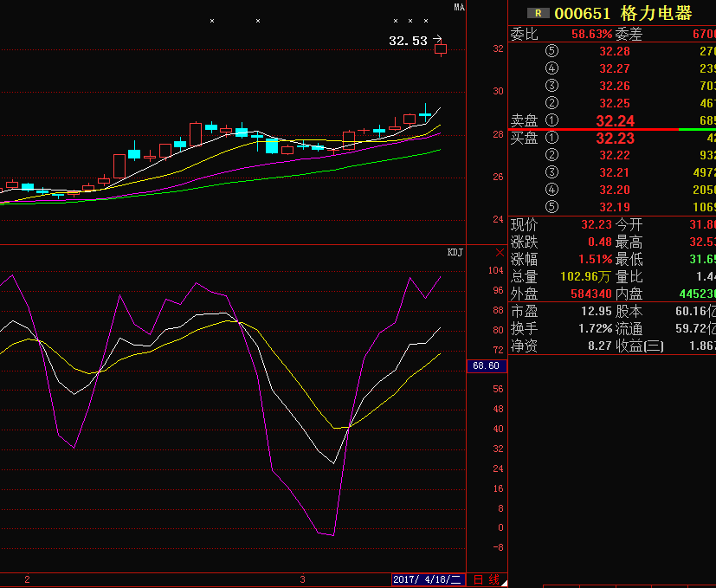Click the 格力电器 stock name
The image size is (716, 588).
click(656, 13)
